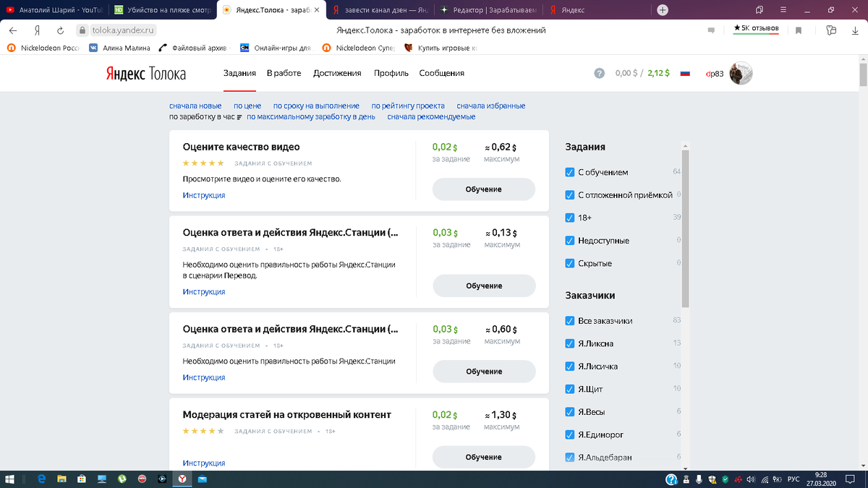The width and height of the screenshot is (868, 488).
Task: Open a new browser tab with plus icon
Action: [x=663, y=10]
